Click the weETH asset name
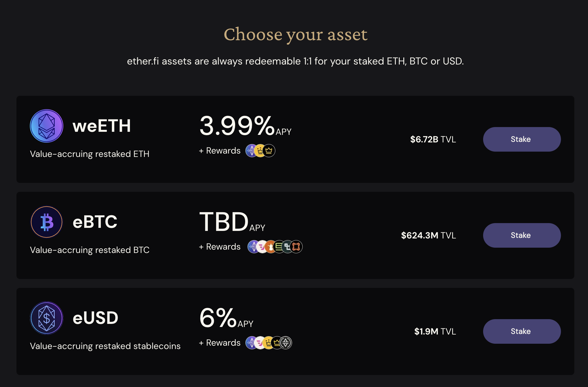This screenshot has height=387, width=588. (x=102, y=126)
